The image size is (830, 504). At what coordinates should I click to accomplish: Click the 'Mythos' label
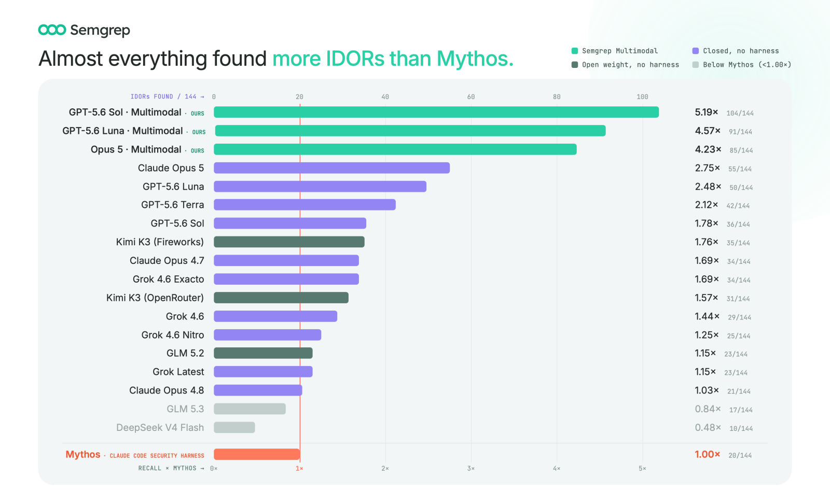[x=83, y=455]
